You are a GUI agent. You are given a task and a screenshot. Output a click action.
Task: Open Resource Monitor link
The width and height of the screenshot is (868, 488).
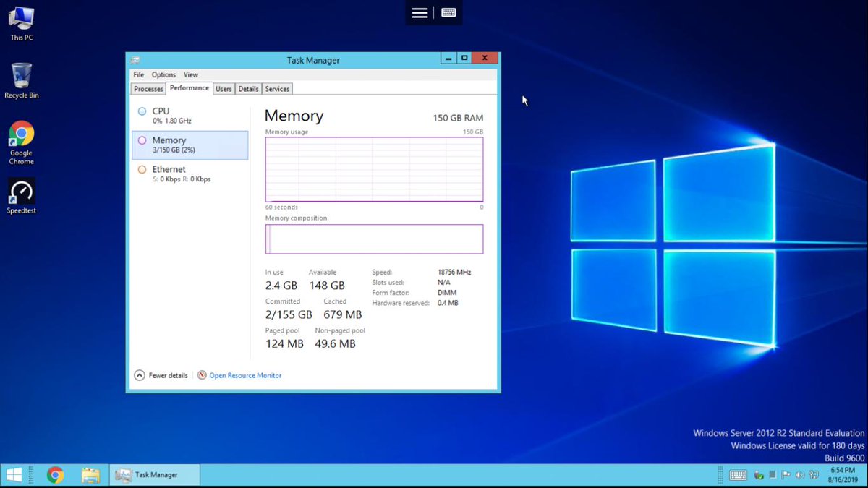[245, 375]
